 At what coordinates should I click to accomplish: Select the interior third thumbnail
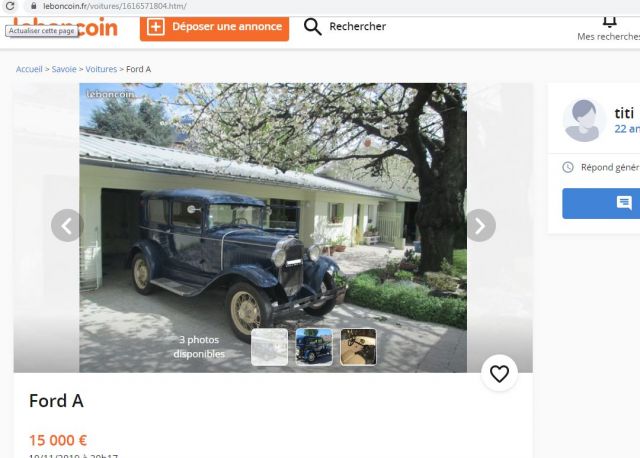(358, 347)
